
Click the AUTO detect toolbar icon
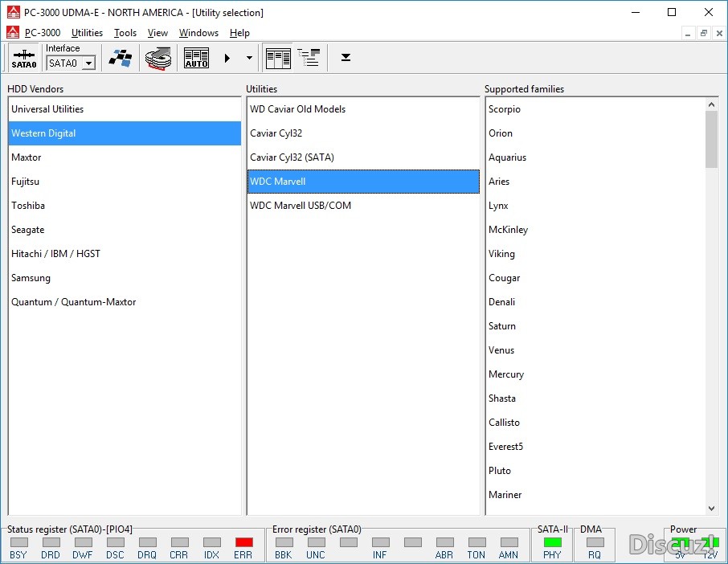tap(196, 58)
